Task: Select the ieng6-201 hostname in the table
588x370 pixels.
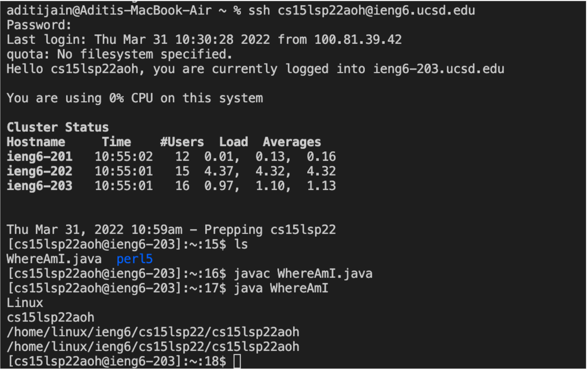Action: pyautogui.click(x=39, y=156)
